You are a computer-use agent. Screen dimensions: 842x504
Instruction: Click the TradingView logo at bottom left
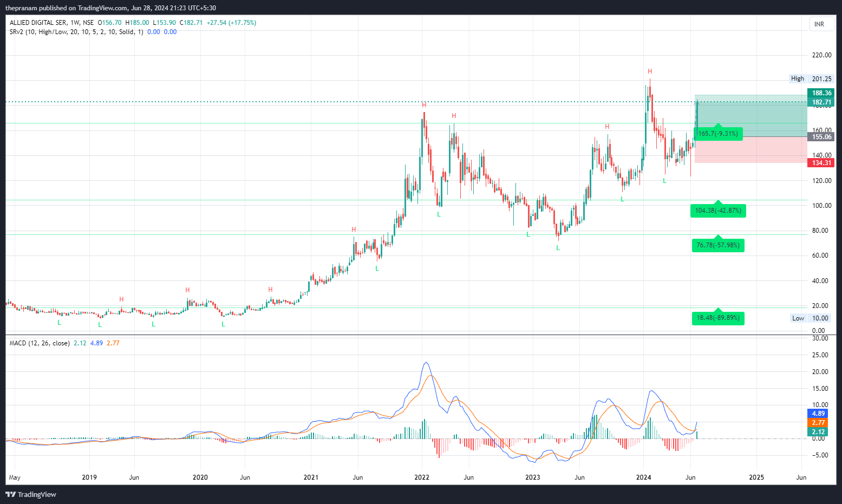click(31, 494)
